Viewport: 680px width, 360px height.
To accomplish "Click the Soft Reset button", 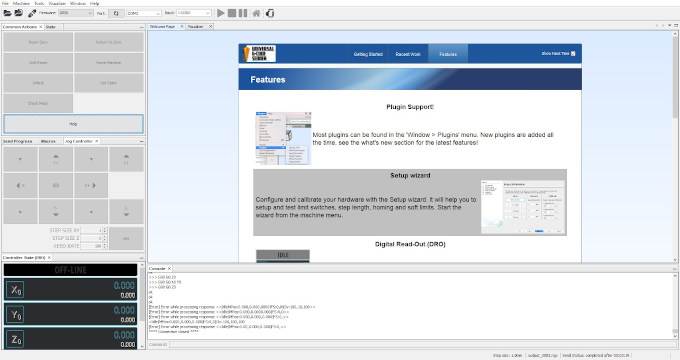I will coord(38,62).
